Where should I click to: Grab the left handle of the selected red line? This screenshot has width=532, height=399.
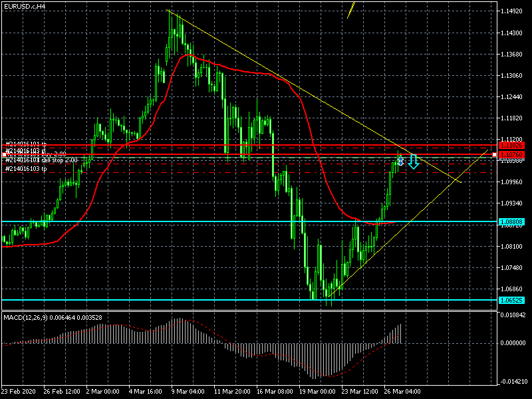[4, 155]
